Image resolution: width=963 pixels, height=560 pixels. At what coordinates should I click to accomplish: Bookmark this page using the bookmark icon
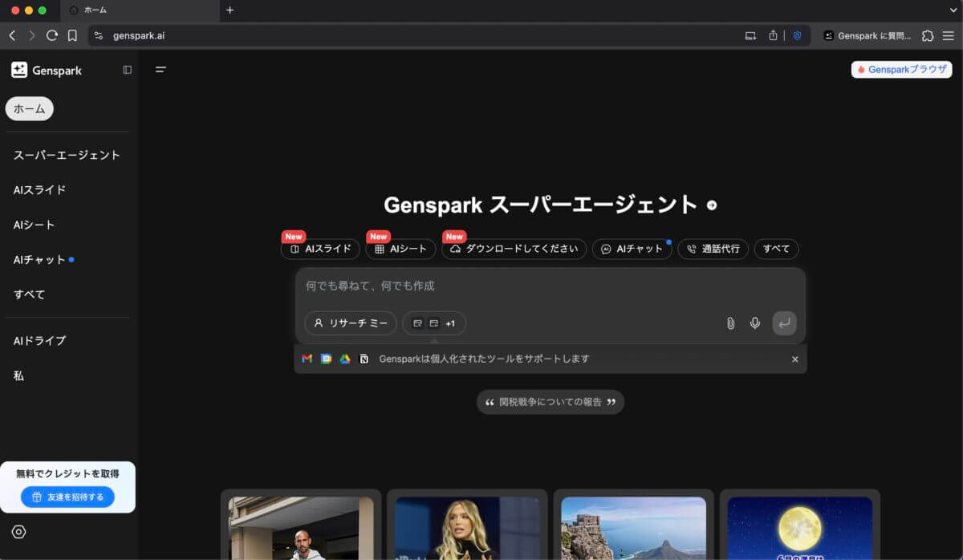point(72,35)
